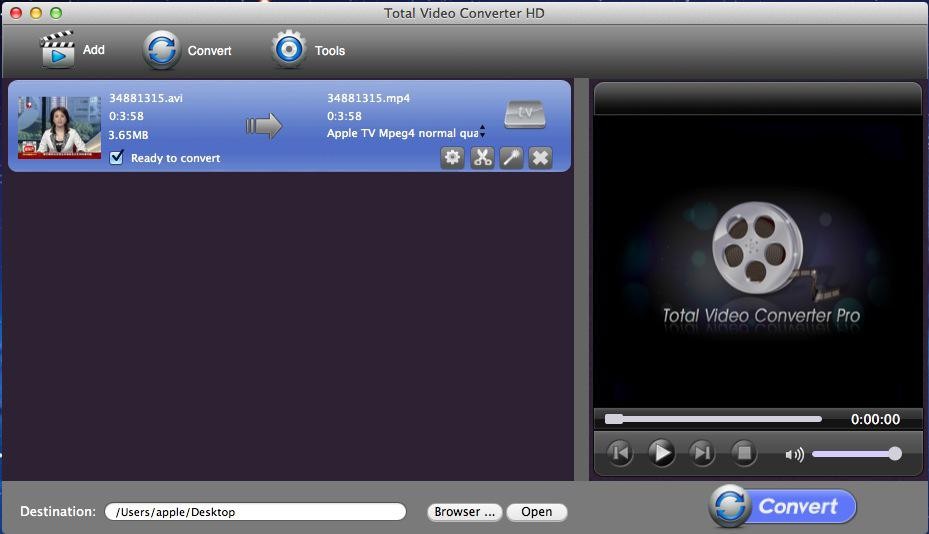Click the speaker volume icon
Image resolution: width=929 pixels, height=534 pixels.
[x=794, y=455]
